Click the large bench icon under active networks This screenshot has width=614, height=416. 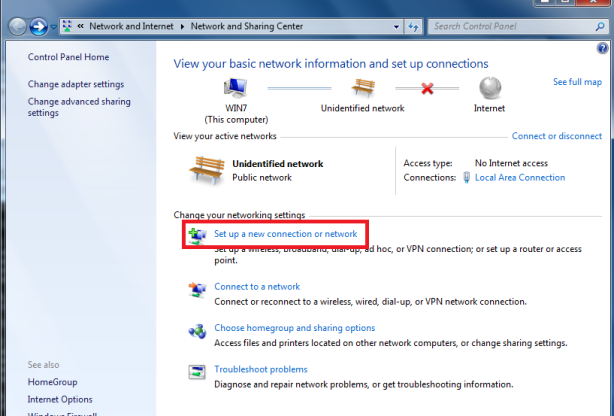(x=207, y=170)
